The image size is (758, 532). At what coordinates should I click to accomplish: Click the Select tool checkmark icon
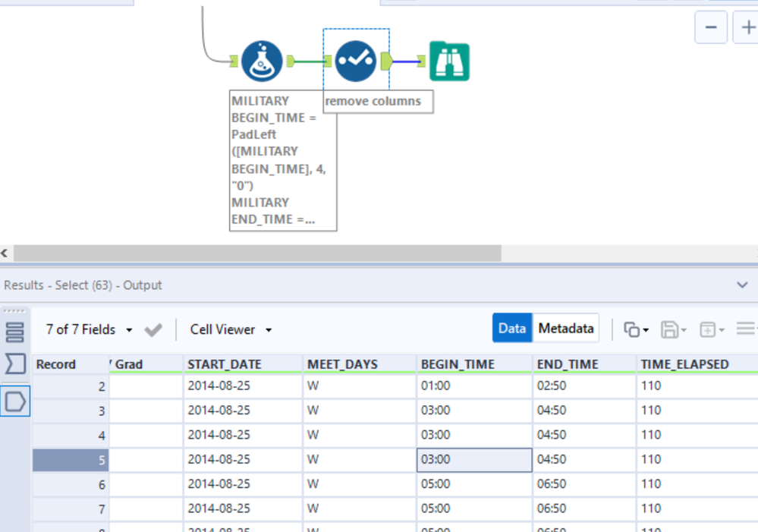coord(355,61)
